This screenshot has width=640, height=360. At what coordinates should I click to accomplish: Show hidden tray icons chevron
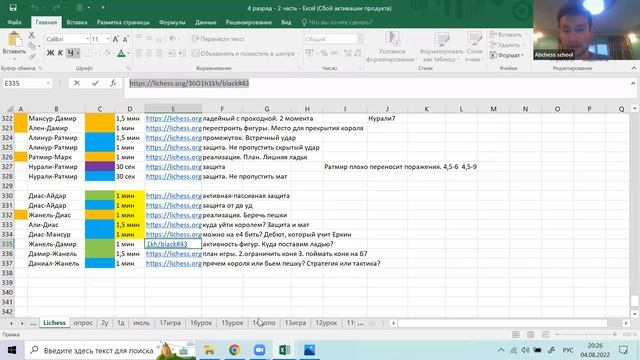(x=501, y=350)
